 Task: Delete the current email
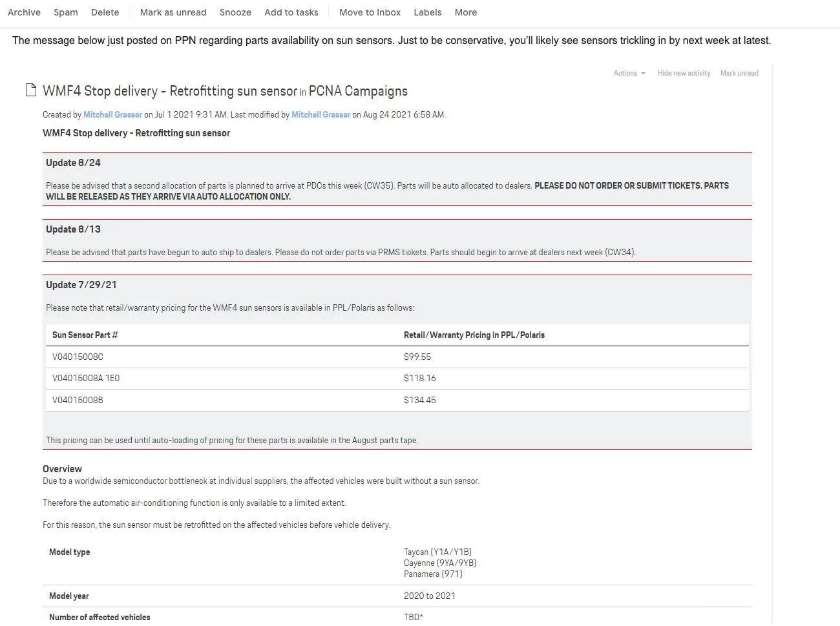click(105, 12)
